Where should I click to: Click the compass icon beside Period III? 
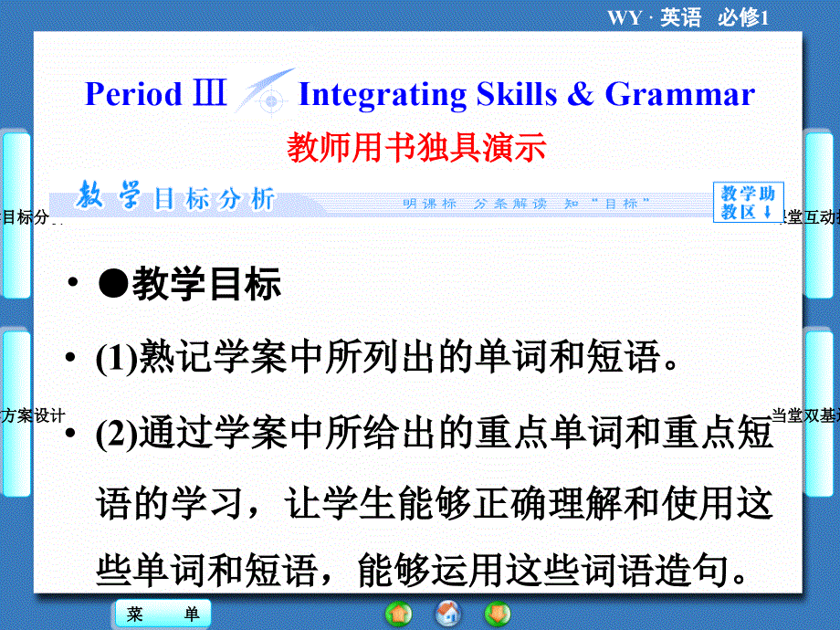tap(264, 91)
